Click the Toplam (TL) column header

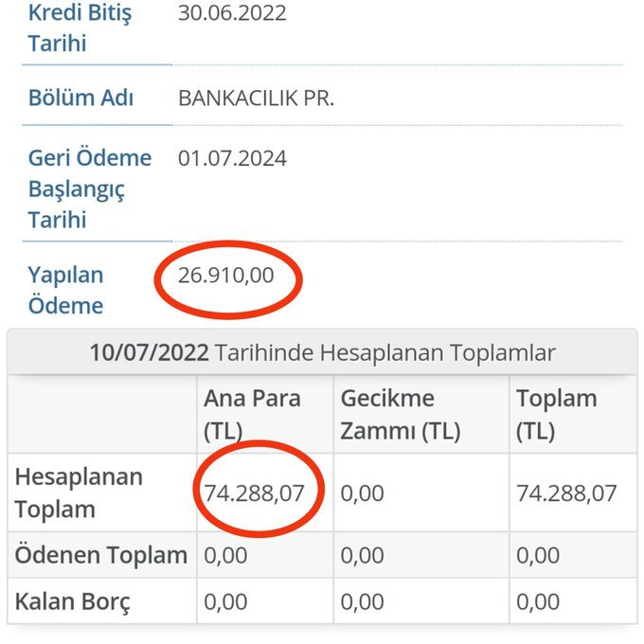click(557, 414)
